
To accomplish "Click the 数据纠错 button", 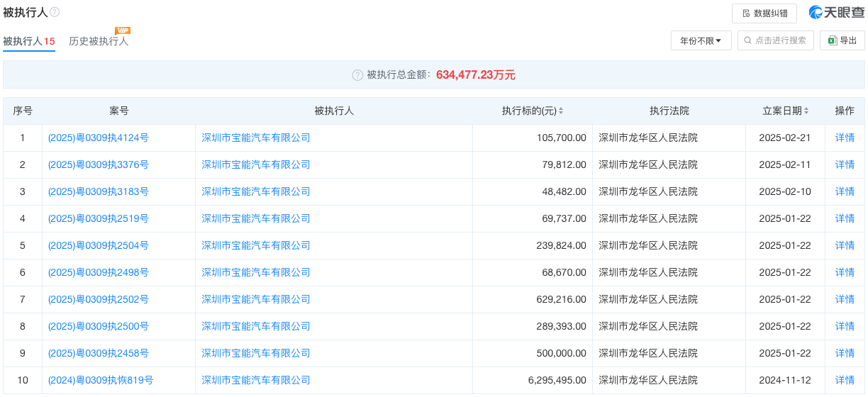I will (764, 13).
